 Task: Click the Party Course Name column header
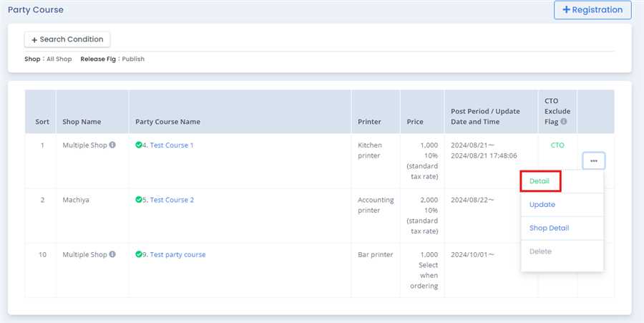point(167,122)
